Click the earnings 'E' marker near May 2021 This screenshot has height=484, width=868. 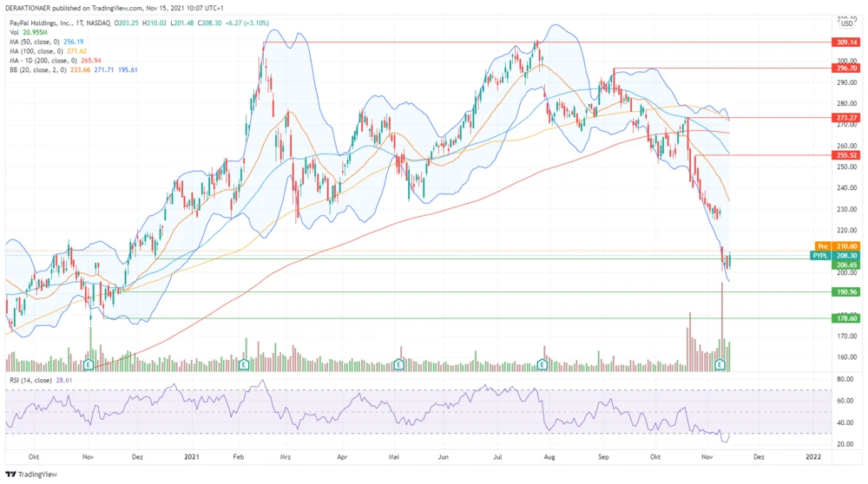399,365
